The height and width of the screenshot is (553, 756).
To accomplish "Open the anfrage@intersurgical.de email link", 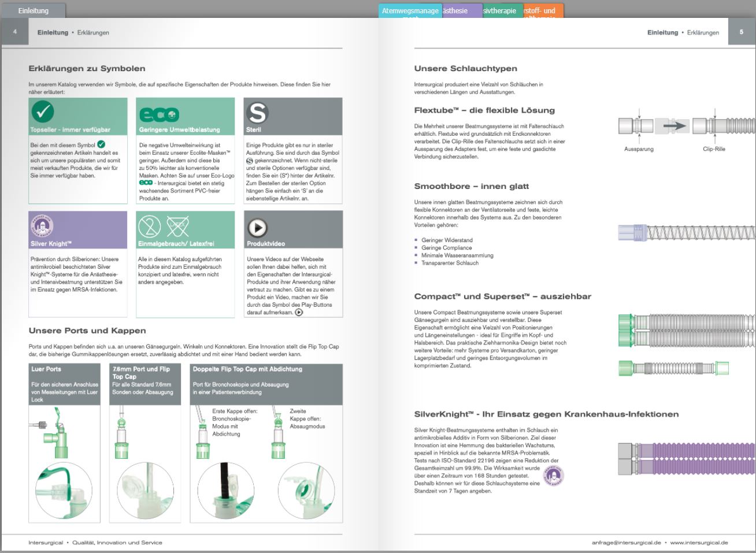I will 626,543.
